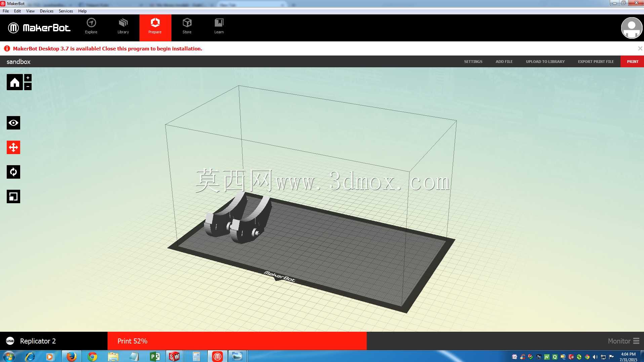This screenshot has height=362, width=644.
Task: Click ADD FILE
Action: point(504,62)
